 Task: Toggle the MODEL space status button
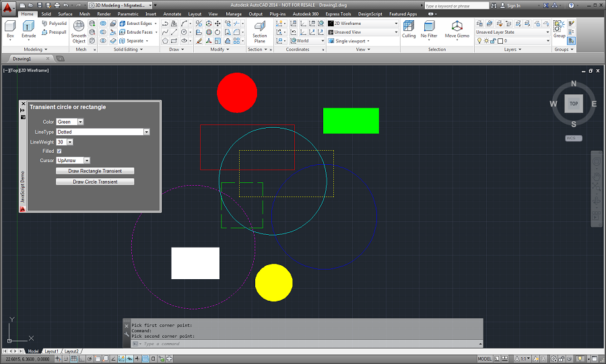click(x=484, y=359)
